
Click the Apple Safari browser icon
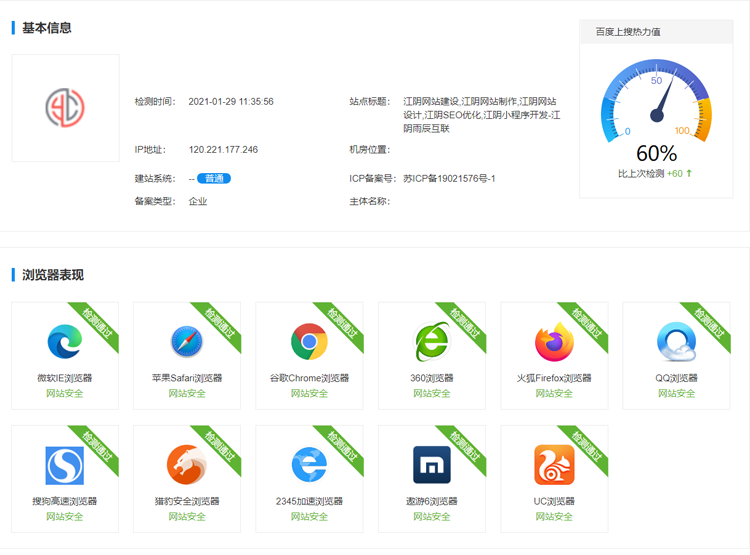coord(187,342)
